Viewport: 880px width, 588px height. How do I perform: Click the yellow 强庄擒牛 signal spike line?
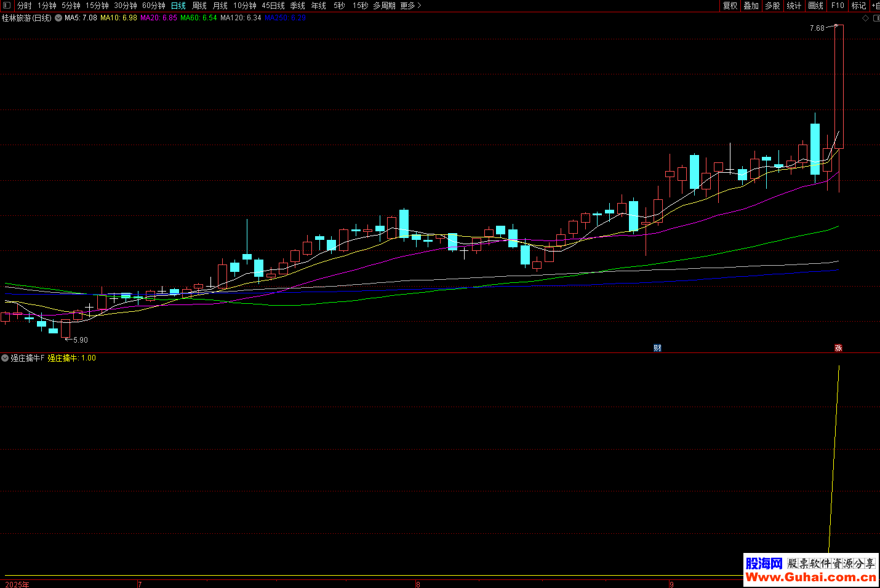[834, 458]
